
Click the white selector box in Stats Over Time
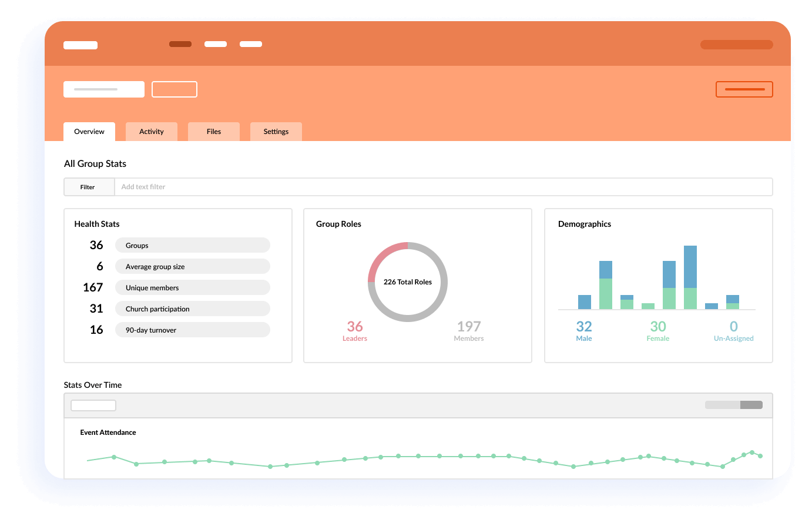coord(93,405)
